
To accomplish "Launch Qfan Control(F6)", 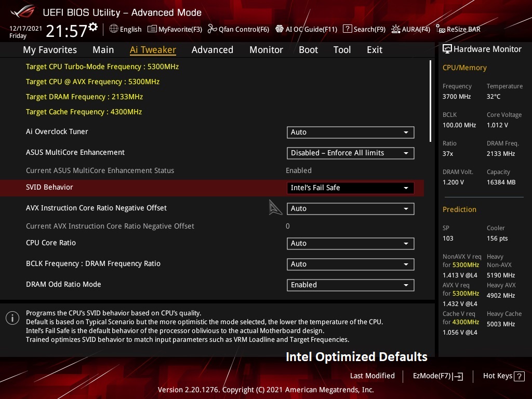I will (x=238, y=29).
